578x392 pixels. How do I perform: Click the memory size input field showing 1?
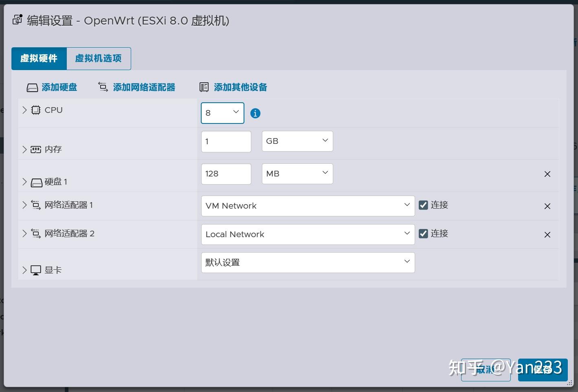(226, 141)
